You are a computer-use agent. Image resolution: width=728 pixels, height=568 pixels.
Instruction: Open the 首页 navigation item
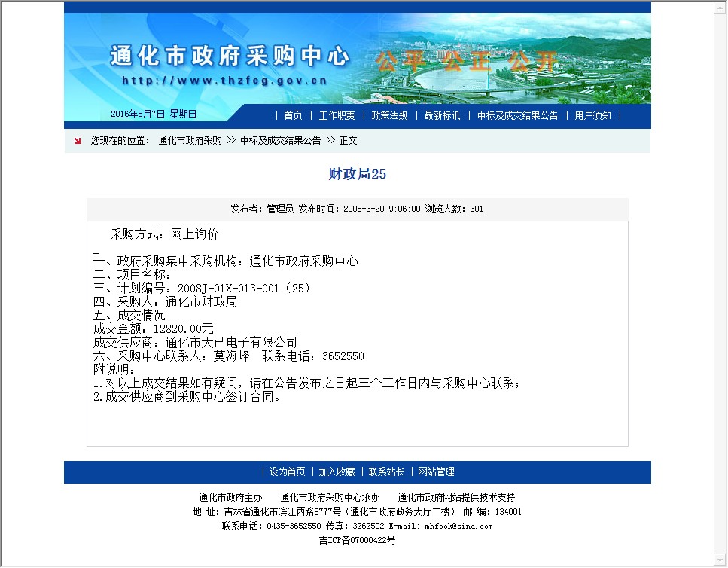click(293, 115)
